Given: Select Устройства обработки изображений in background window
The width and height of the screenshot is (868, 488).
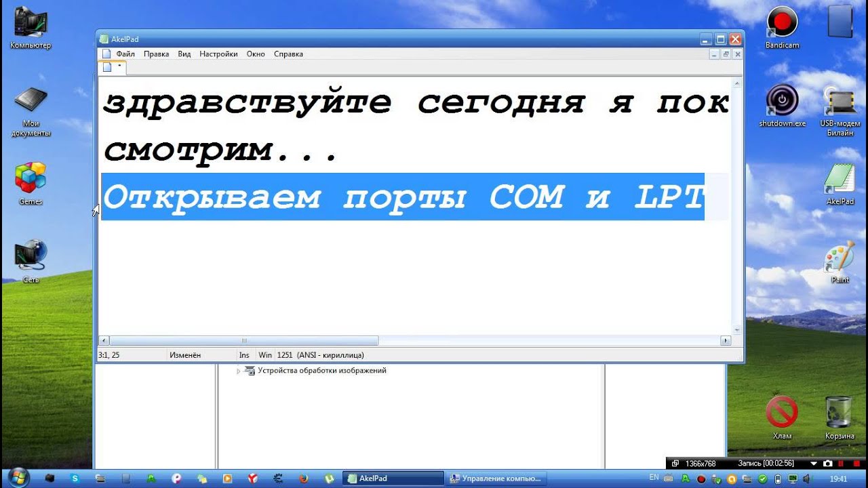Looking at the screenshot, I should pyautogui.click(x=322, y=371).
